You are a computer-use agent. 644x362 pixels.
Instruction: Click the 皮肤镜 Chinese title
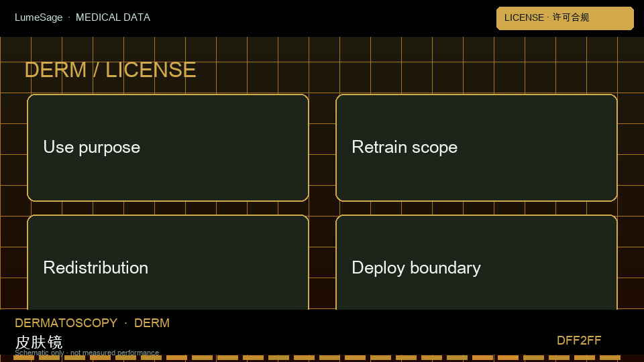[x=39, y=341]
